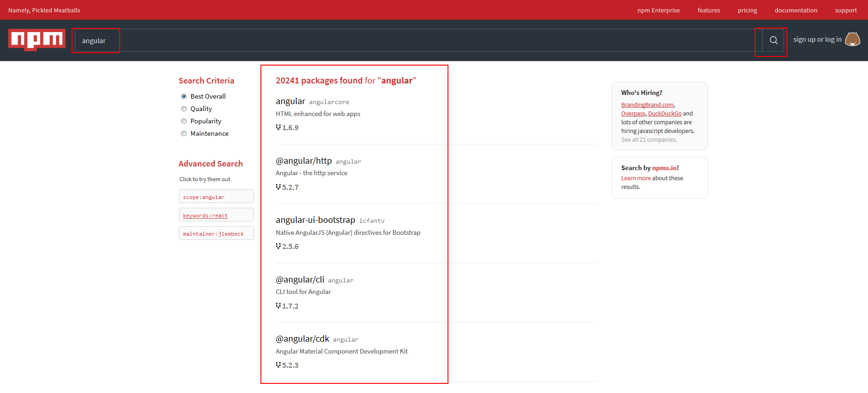Click HTML enhanced for web apps description
This screenshot has width=868, height=393.
pos(318,114)
